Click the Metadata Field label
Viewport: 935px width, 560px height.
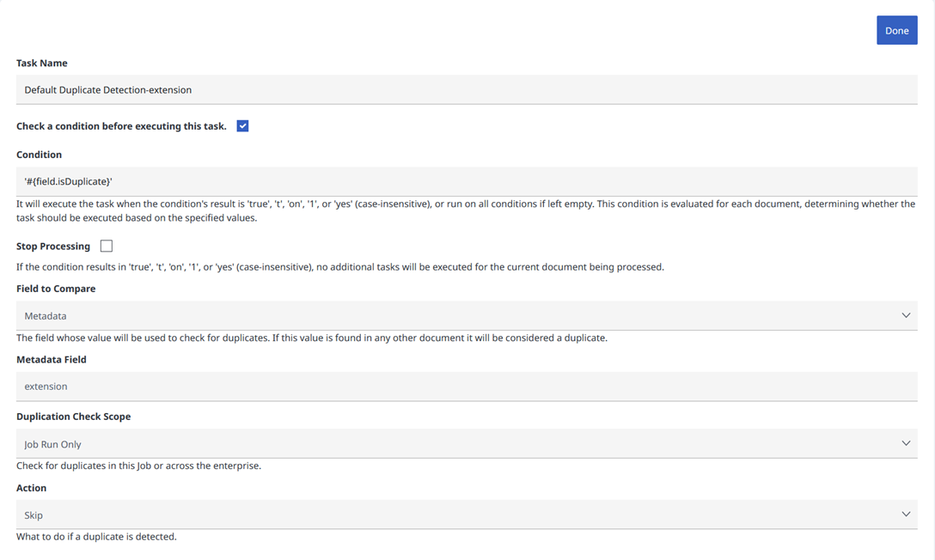click(x=52, y=360)
